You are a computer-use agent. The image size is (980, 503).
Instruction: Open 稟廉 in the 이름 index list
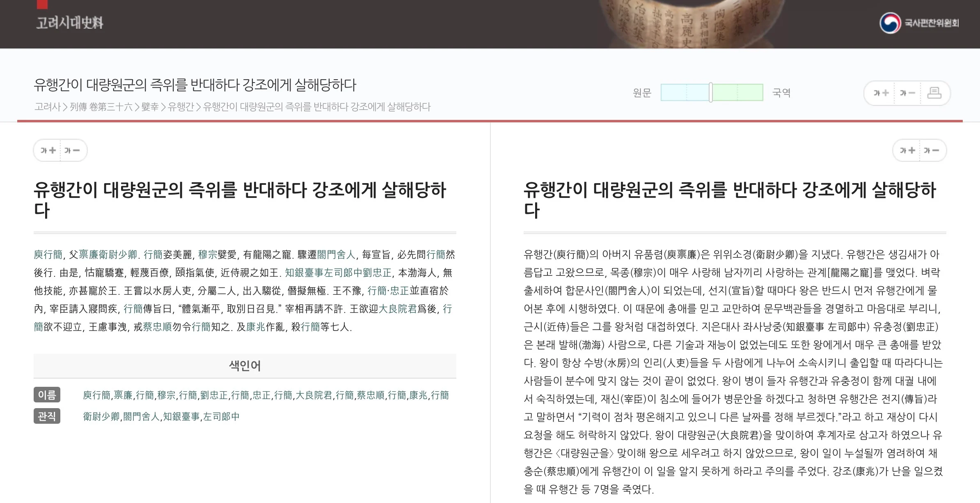pos(123,395)
